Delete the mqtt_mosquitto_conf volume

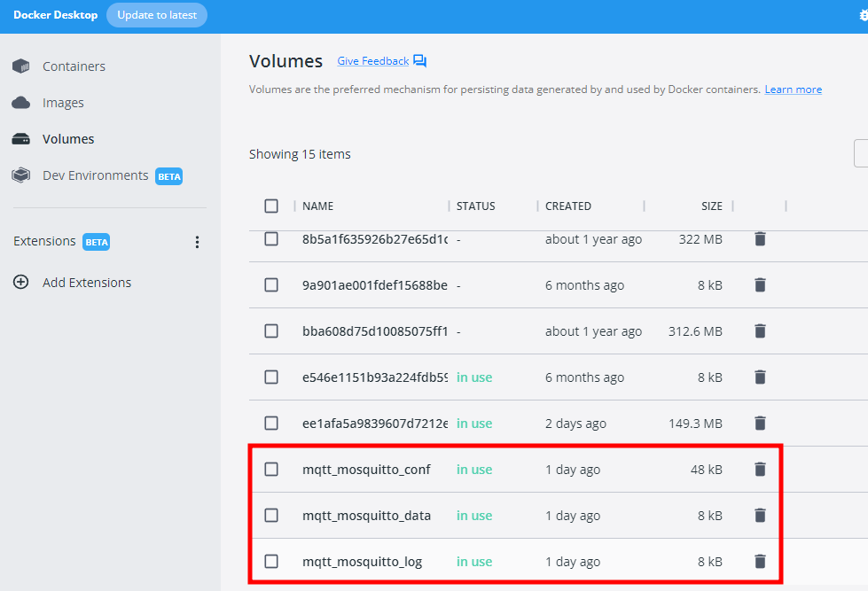pos(760,470)
